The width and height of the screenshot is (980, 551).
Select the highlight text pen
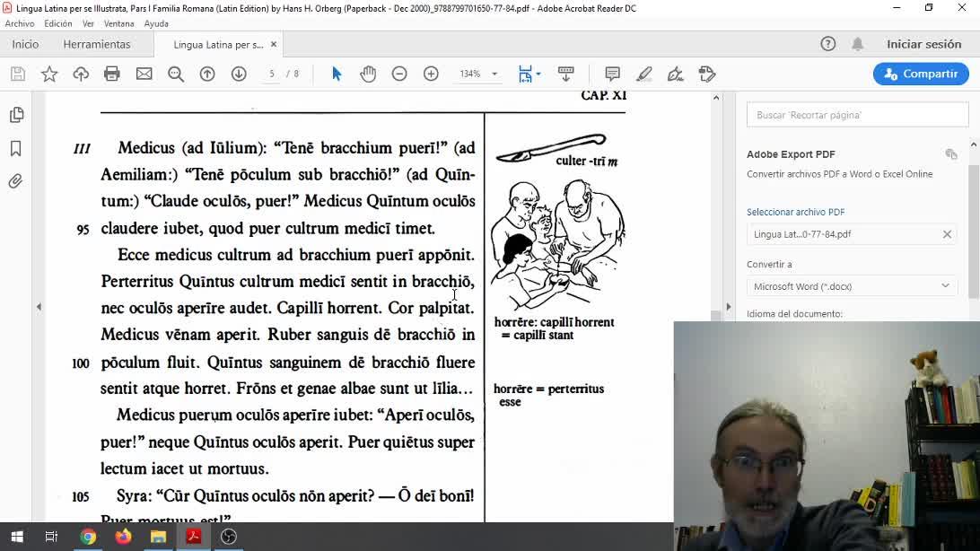(x=643, y=74)
